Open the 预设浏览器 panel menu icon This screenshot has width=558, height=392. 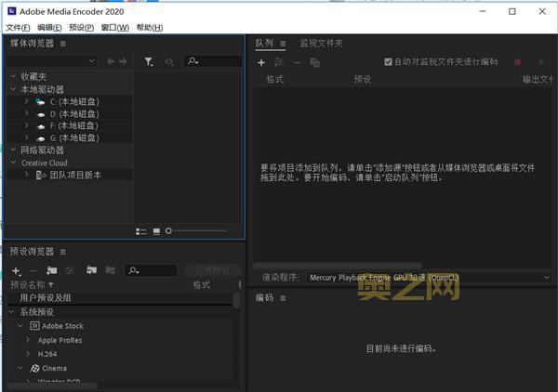63,252
